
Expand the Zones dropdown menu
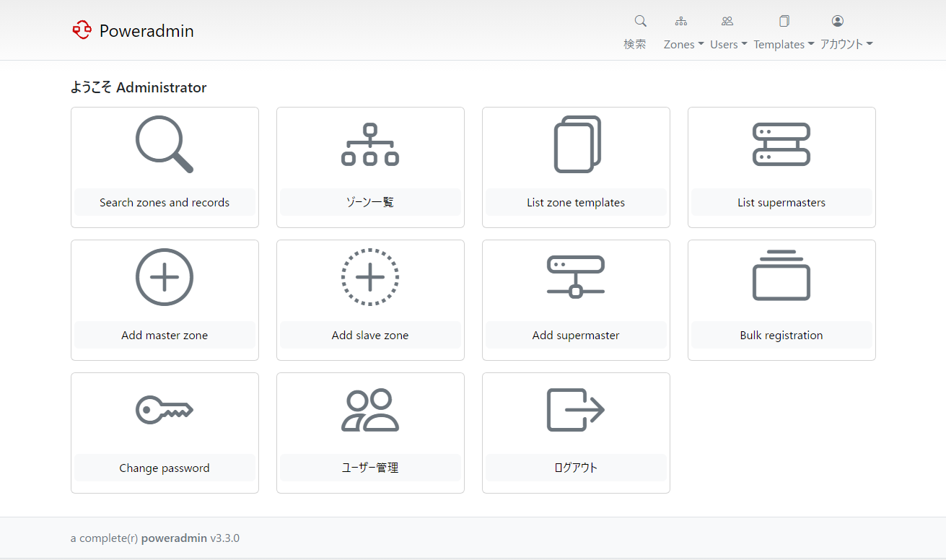click(683, 44)
